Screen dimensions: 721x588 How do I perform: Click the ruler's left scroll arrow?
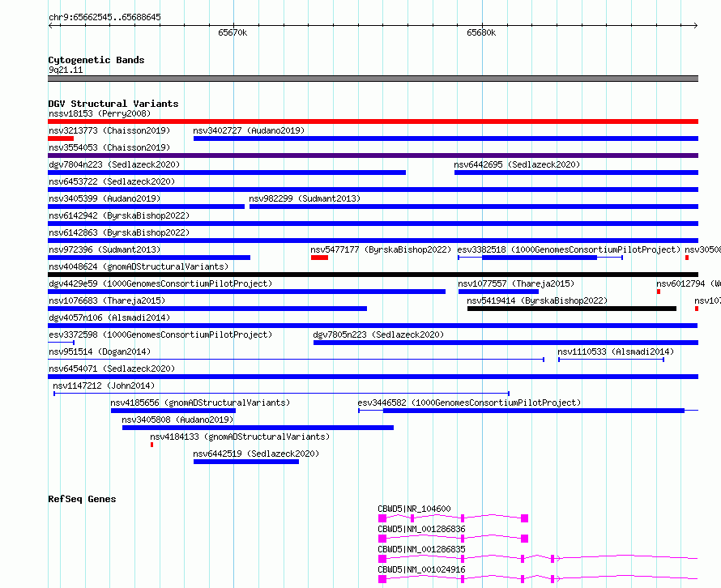(x=50, y=25)
